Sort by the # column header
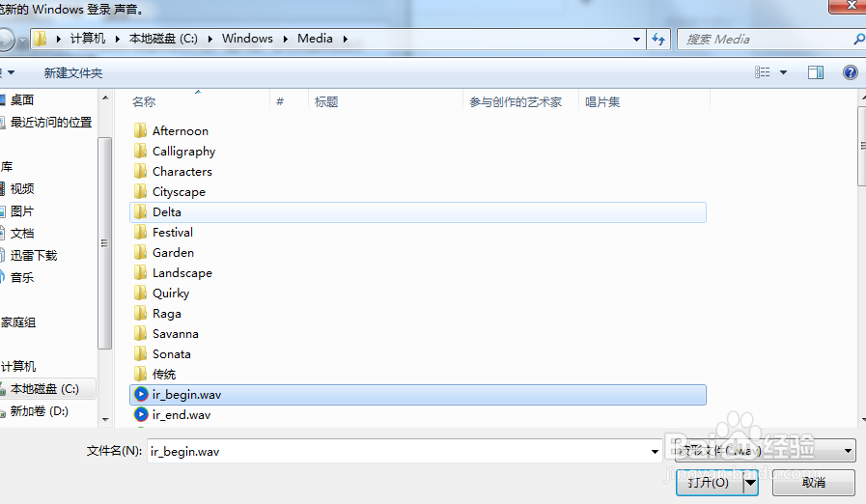Screen dimensions: 866x504 [280, 101]
